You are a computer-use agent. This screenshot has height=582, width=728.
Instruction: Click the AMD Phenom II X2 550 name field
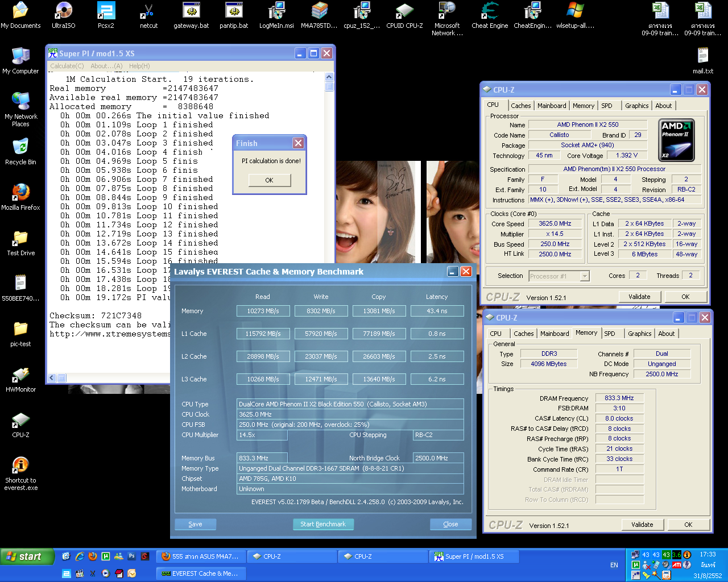[x=588, y=124]
